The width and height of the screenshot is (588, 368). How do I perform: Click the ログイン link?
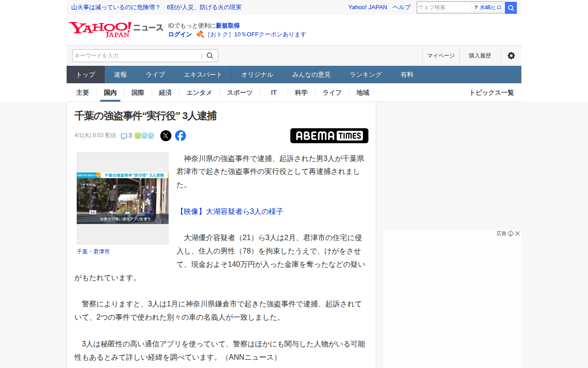pyautogui.click(x=180, y=34)
